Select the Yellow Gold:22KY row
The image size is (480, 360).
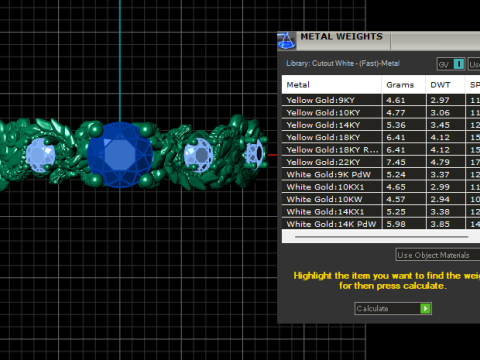381,162
